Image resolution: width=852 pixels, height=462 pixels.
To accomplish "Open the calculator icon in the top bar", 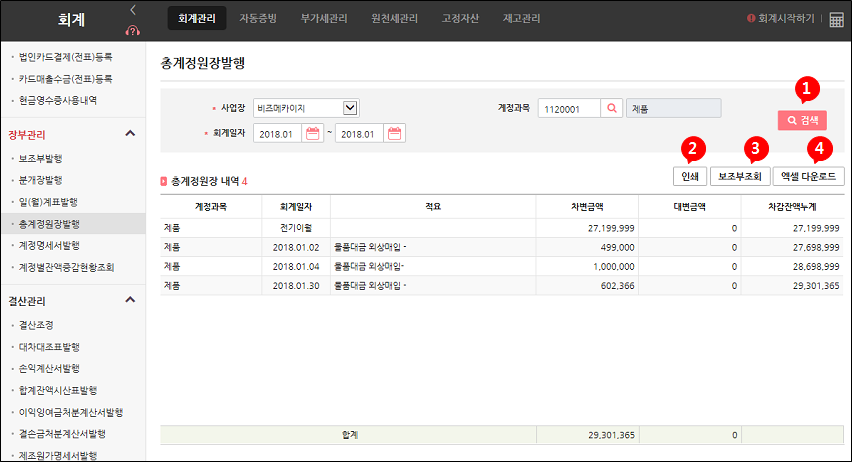I will pos(836,20).
